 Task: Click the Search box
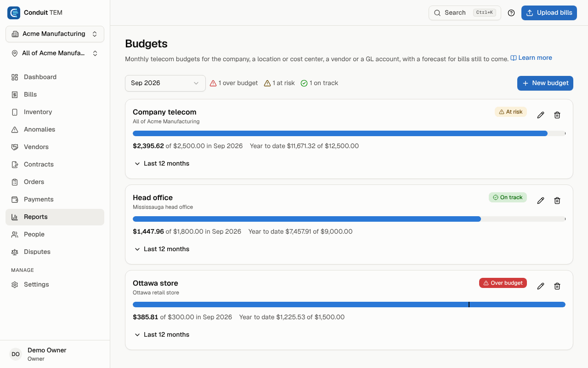coord(465,13)
